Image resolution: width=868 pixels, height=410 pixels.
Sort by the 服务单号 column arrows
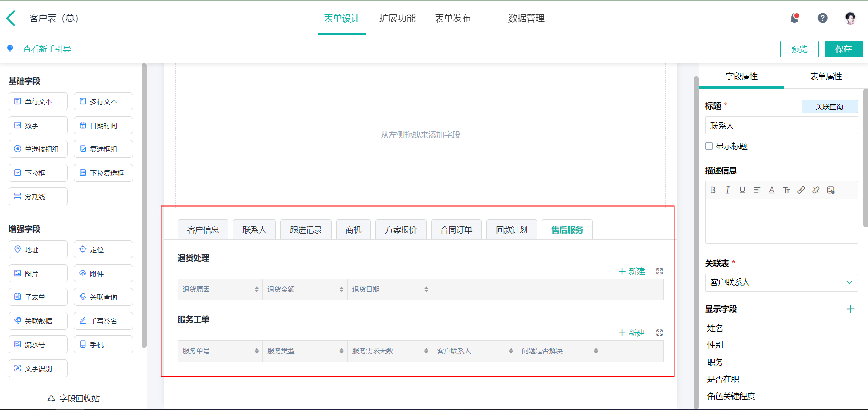pyautogui.click(x=256, y=351)
